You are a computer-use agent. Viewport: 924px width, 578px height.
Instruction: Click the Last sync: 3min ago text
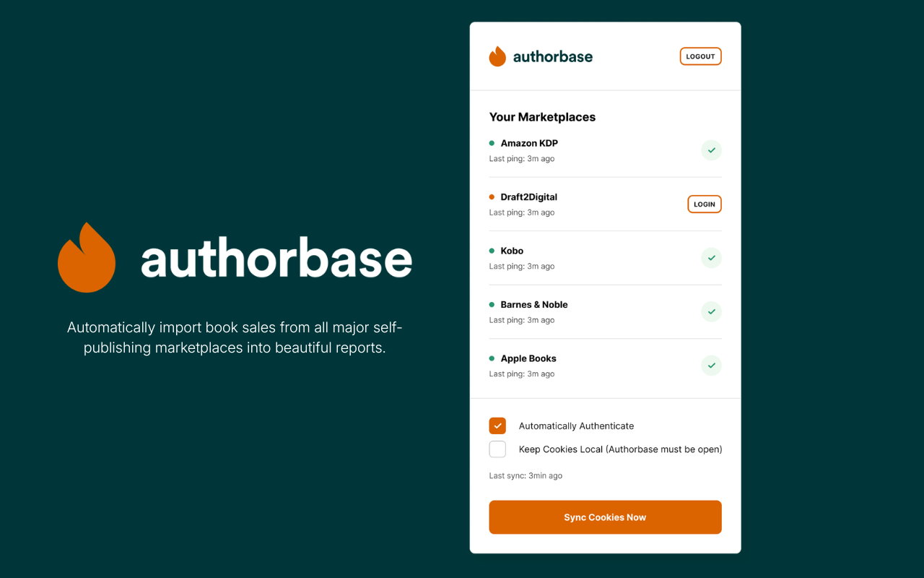[526, 475]
